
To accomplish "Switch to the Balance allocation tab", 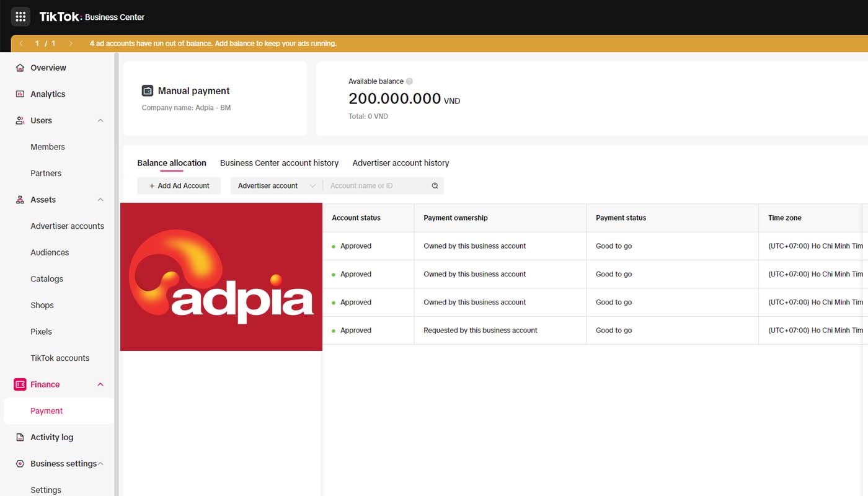I will pos(172,163).
